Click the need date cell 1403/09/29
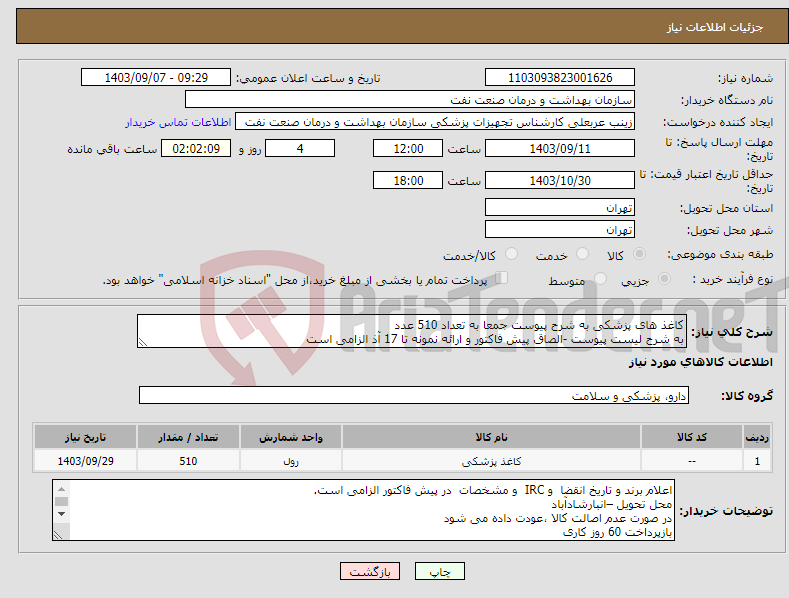The width and height of the screenshot is (789, 598). (85, 461)
